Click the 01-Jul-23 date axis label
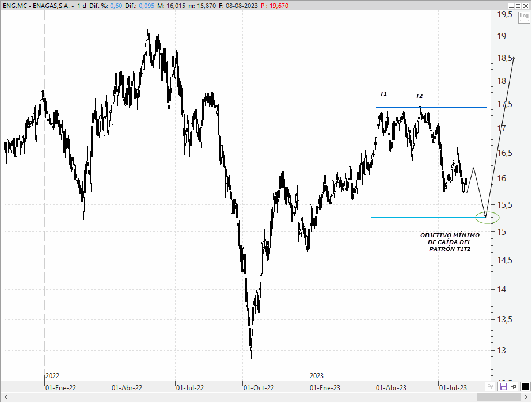The width and height of the screenshot is (532, 403). tap(453, 387)
